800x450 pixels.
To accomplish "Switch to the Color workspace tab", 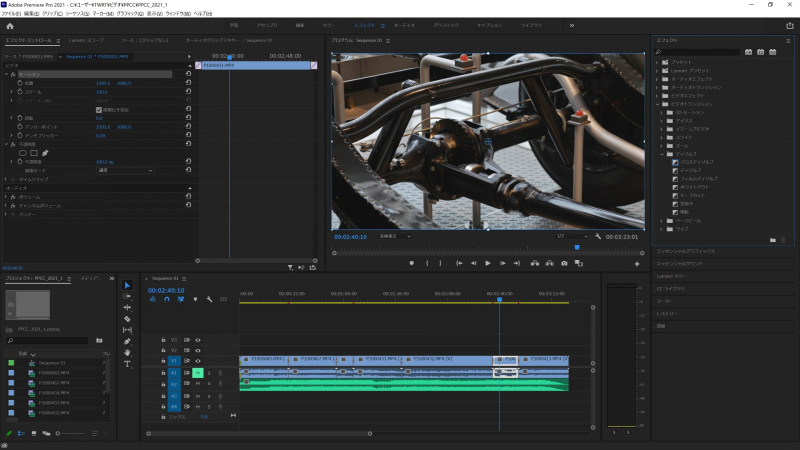I will [329, 25].
